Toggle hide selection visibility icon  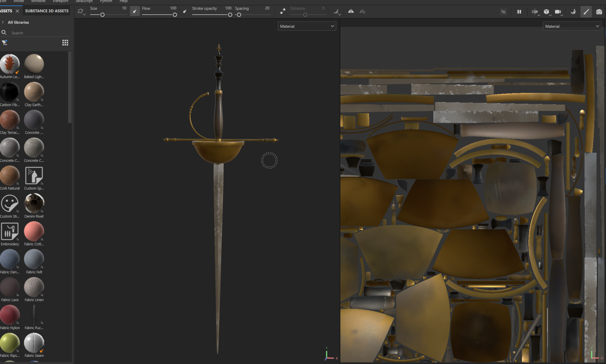coord(503,12)
